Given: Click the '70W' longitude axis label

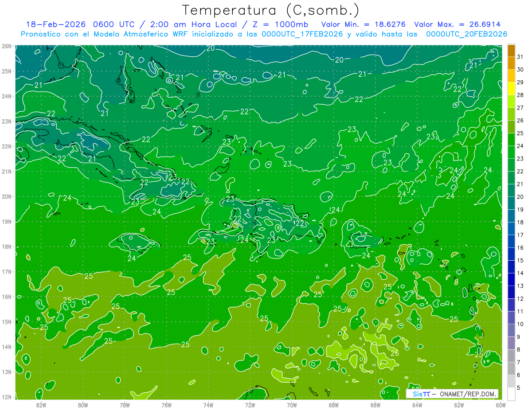Looking at the screenshot, I should [292, 405].
